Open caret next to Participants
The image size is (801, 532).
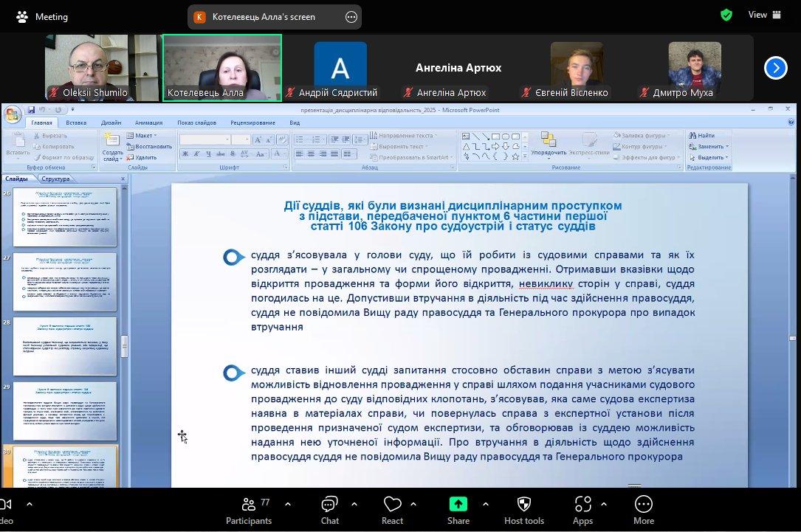point(288,505)
